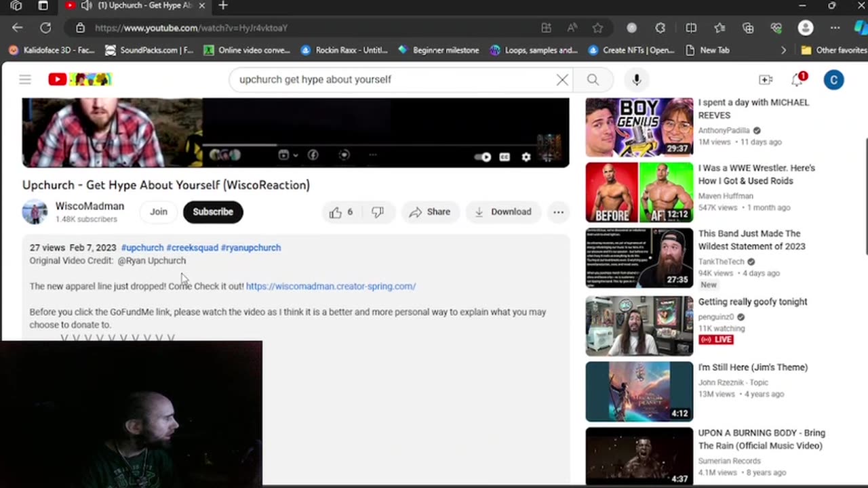Open WiscoMadman channel avatar
The height and width of the screenshot is (488, 868).
pyautogui.click(x=35, y=212)
